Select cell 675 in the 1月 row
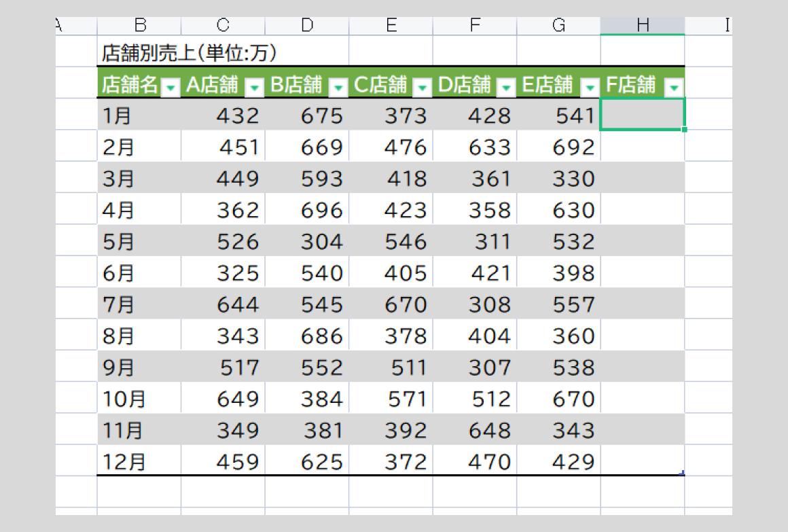The width and height of the screenshot is (788, 532). (x=307, y=115)
